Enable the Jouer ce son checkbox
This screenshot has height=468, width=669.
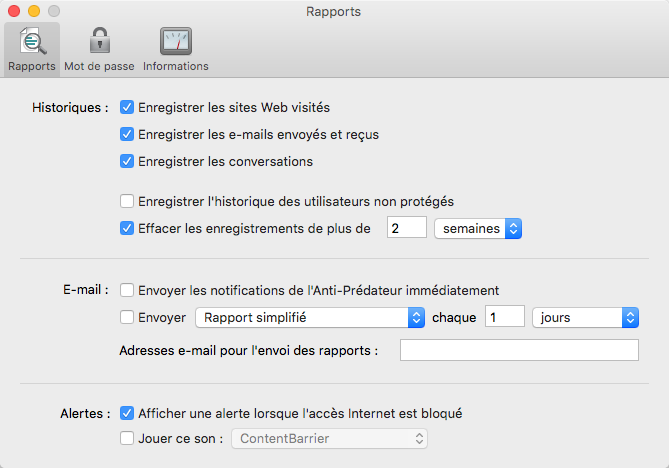[127, 438]
